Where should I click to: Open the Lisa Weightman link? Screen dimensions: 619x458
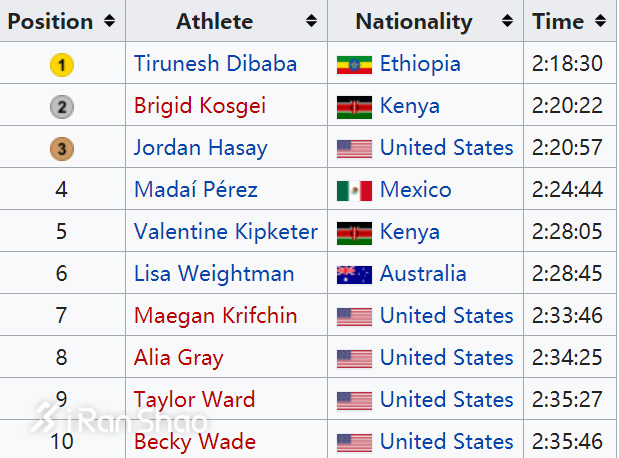tap(214, 274)
